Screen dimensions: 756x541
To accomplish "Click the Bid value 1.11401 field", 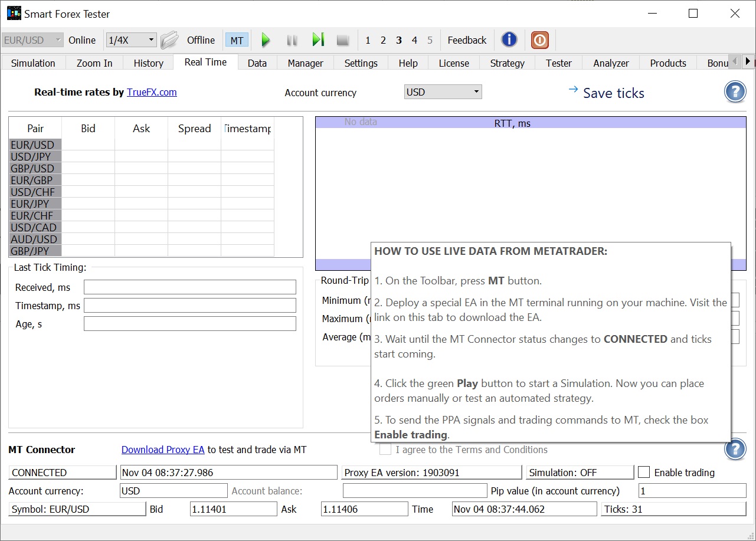I will (233, 509).
